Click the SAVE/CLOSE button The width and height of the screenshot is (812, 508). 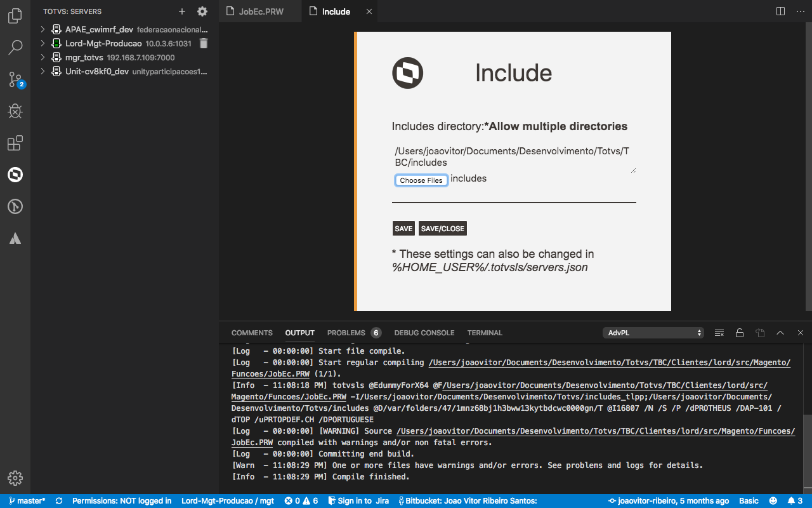[x=443, y=228]
